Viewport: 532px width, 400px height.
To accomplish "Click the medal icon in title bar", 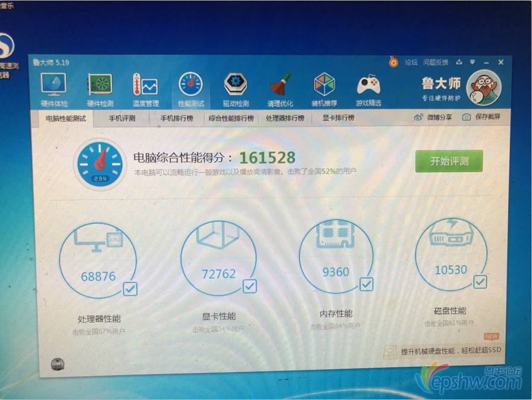I will 393,62.
